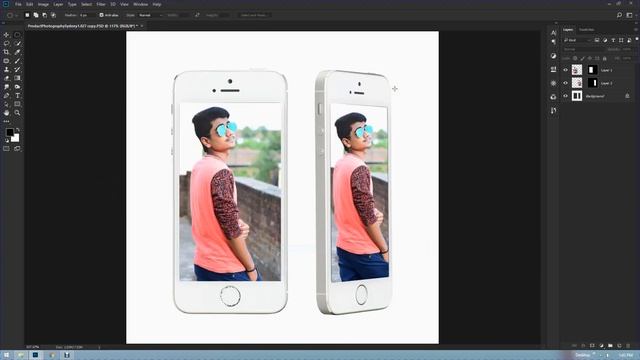640x360 pixels.
Task: Open the Adjustments panel icon
Action: pyautogui.click(x=553, y=56)
